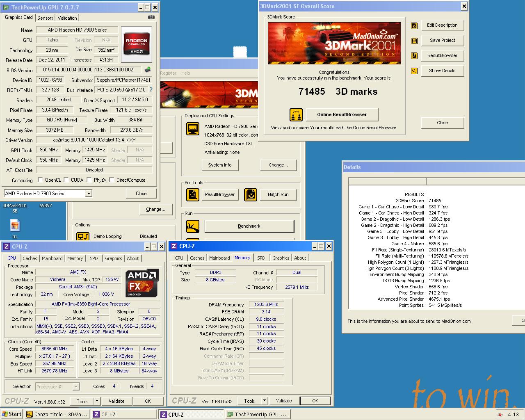Open Graphics tab in right CPU-Z window
This screenshot has height=420, width=525.
(x=281, y=258)
